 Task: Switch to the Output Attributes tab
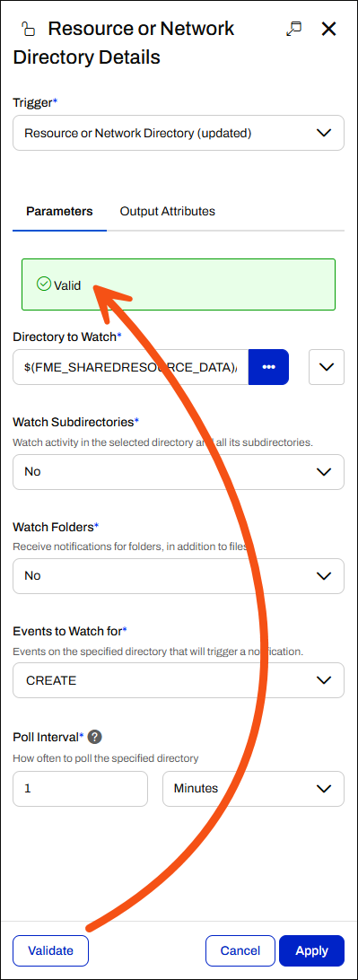click(168, 211)
